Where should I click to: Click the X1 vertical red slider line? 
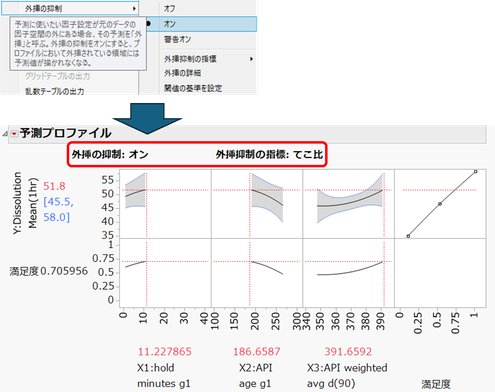point(146,238)
